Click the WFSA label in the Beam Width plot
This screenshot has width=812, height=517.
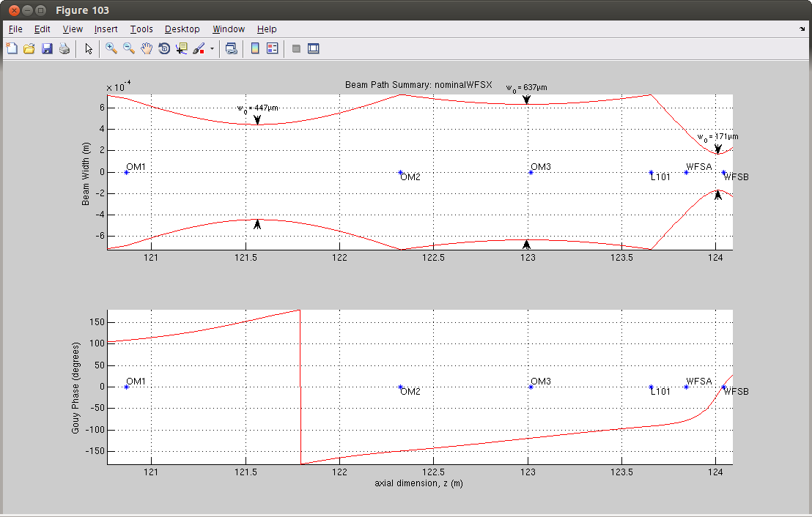[699, 167]
